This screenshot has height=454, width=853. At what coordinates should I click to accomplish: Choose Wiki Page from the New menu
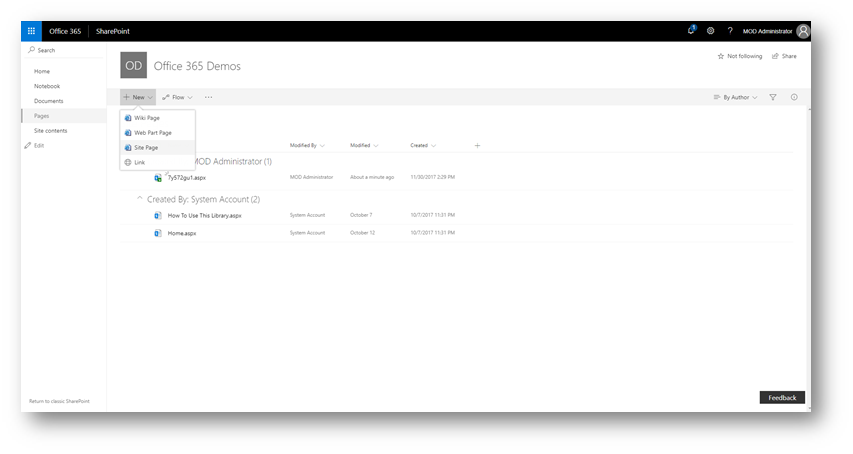[x=158, y=117]
